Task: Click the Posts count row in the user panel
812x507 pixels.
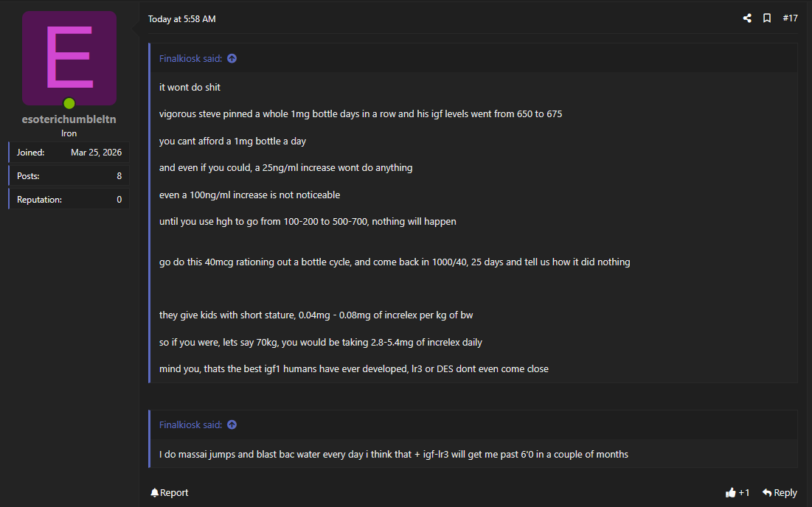Action: (69, 176)
